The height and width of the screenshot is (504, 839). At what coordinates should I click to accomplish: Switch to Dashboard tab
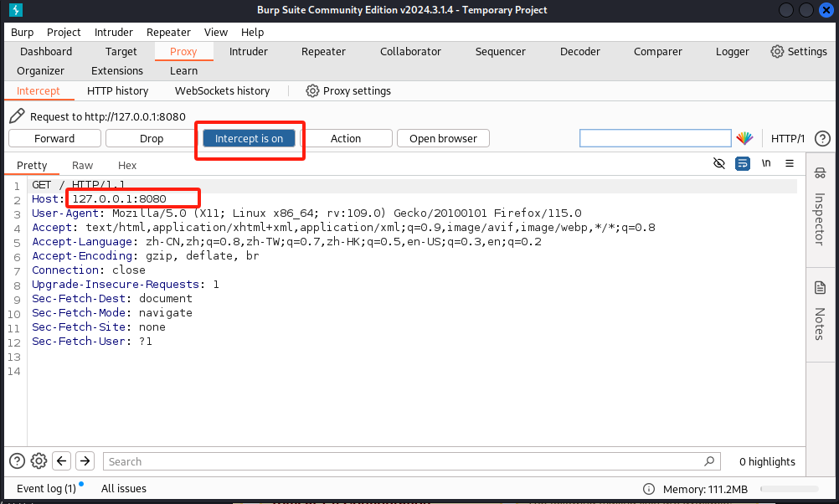pyautogui.click(x=46, y=51)
